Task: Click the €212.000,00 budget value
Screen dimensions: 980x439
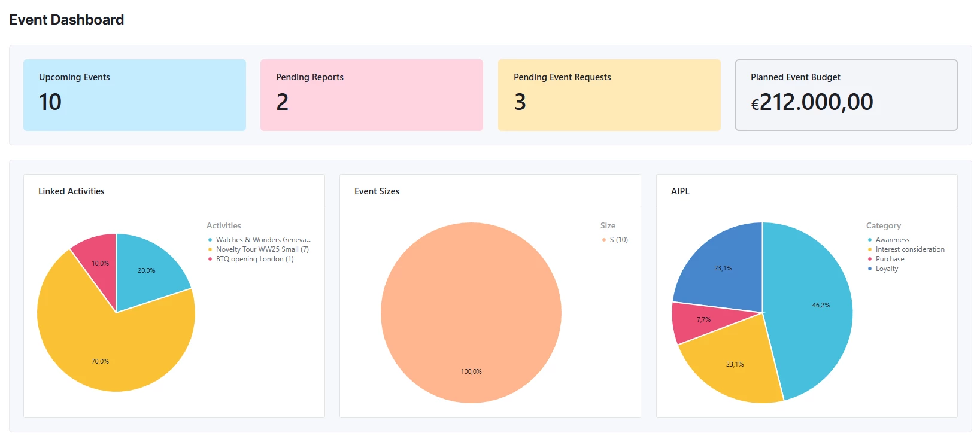Action: coord(812,102)
